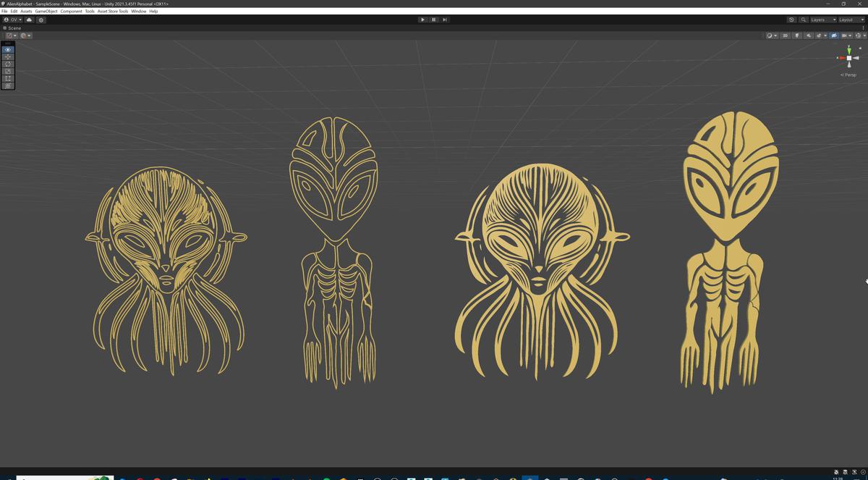Activate the View (hand) tool

[8, 49]
